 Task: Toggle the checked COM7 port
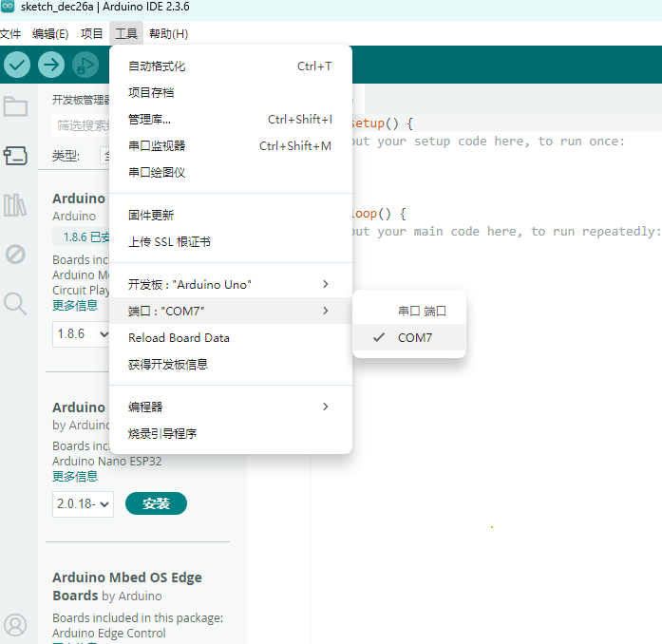[409, 337]
